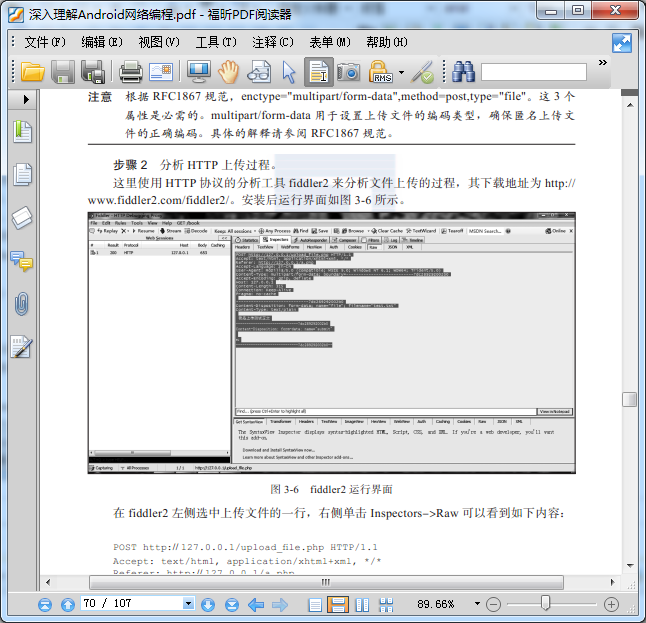Click the POST http://127.0.0.1/upload_file.php line
Viewport: 646px width, 623px height.
pyautogui.click(x=245, y=547)
